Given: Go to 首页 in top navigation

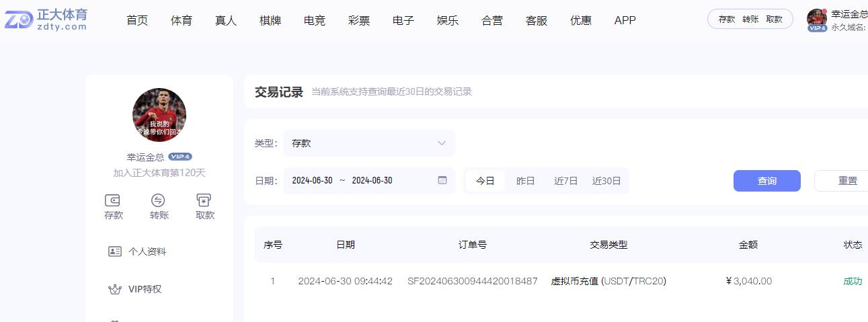Looking at the screenshot, I should point(137,20).
